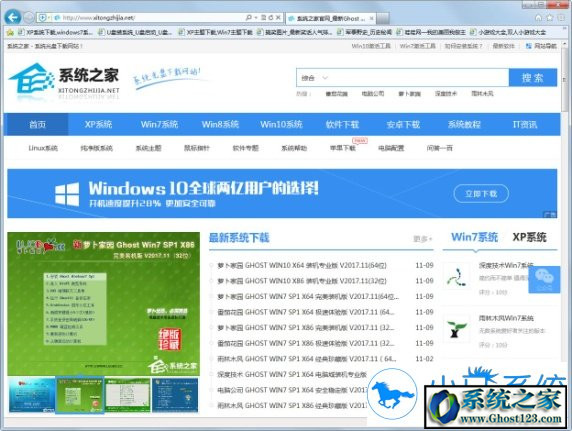Open the 系统主题 sub-navigation link
Image resolution: width=572 pixels, height=431 pixels.
pyautogui.click(x=148, y=148)
